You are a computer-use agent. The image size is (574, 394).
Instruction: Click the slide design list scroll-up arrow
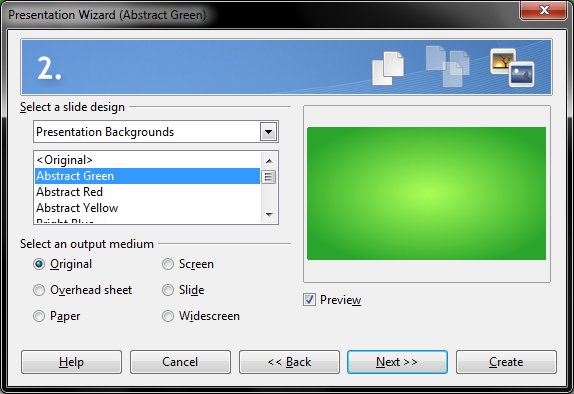tap(269, 161)
